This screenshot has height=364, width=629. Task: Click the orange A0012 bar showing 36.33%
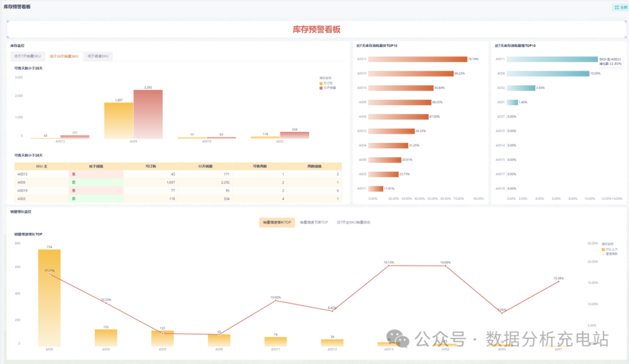pos(391,131)
